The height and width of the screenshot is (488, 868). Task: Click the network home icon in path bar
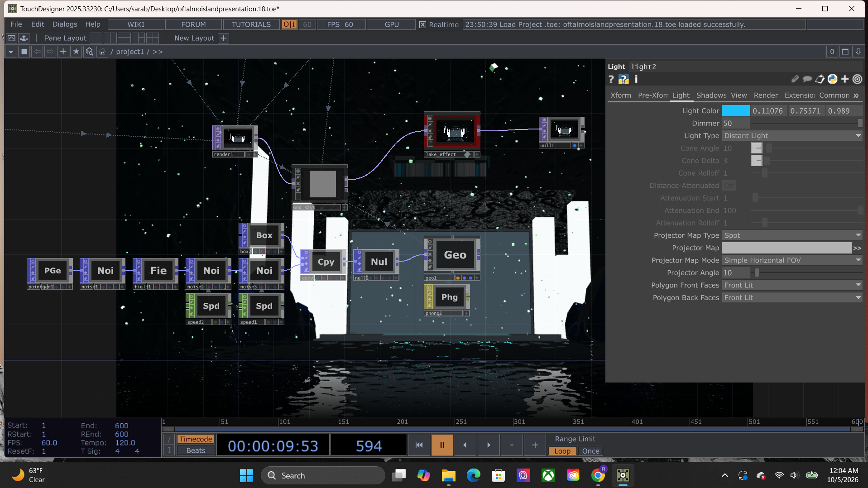tap(102, 52)
